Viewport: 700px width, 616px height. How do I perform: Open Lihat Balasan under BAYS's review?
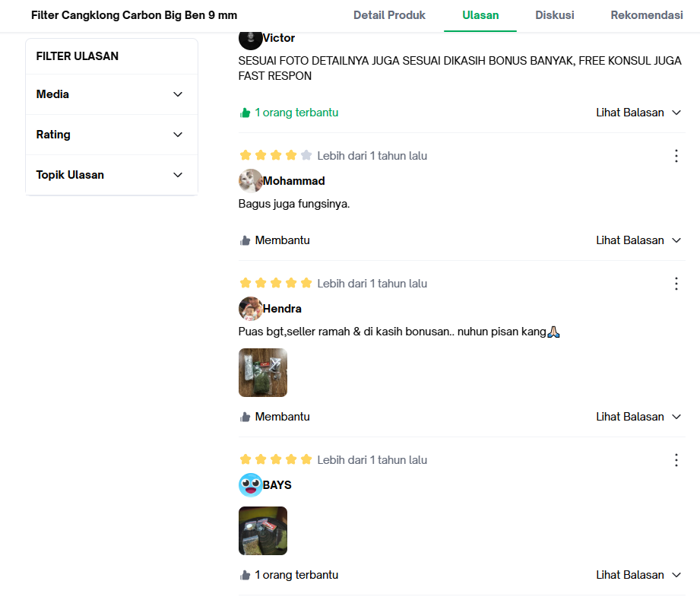(638, 575)
